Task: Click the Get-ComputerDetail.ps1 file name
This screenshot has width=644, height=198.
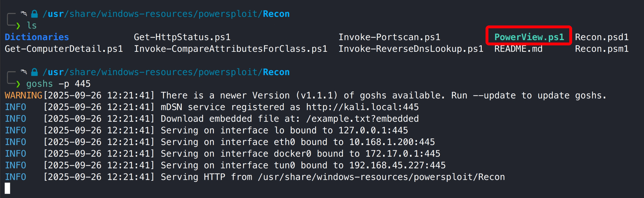Action: click(64, 49)
